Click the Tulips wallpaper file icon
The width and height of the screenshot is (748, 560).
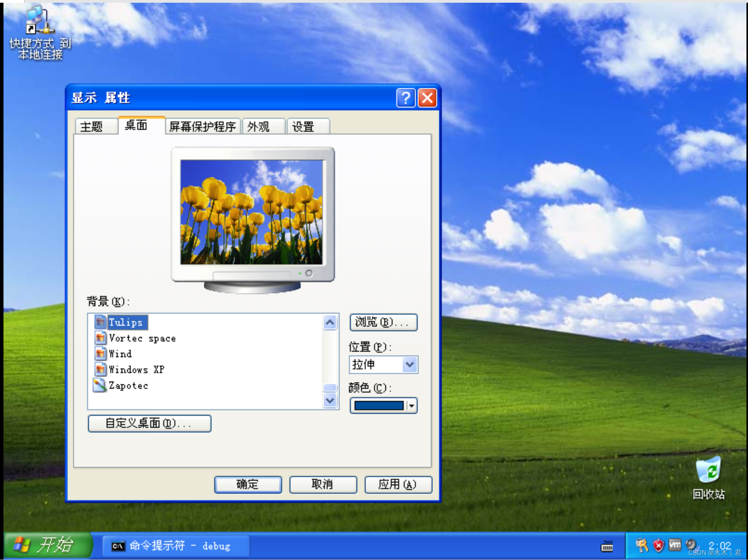coord(101,322)
